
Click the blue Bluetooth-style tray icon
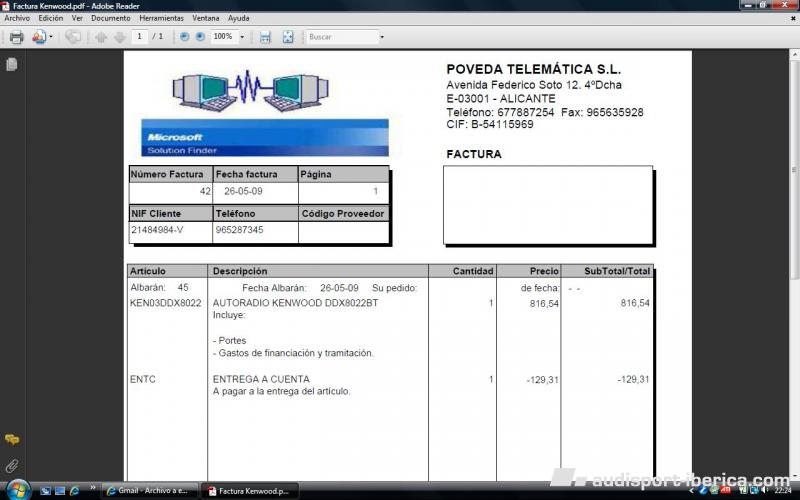pyautogui.click(x=704, y=491)
